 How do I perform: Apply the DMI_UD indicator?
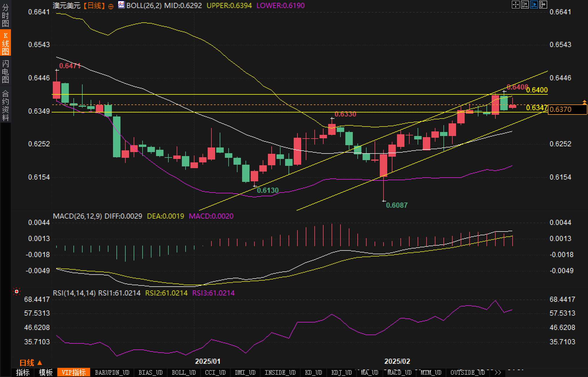coord(245,373)
